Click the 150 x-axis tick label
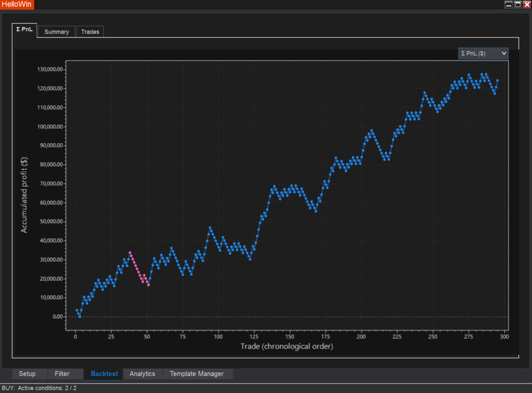The image size is (532, 393). [289, 337]
